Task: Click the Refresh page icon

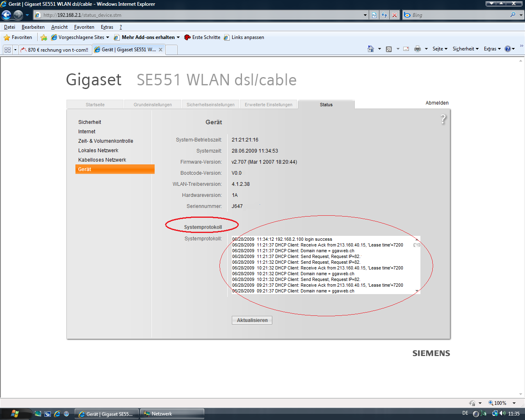Action: coord(384,15)
